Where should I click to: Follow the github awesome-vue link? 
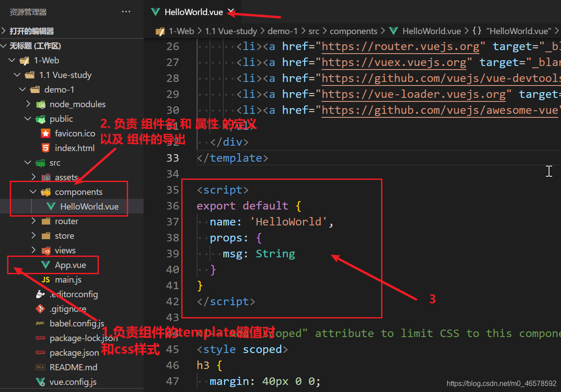tap(440, 110)
